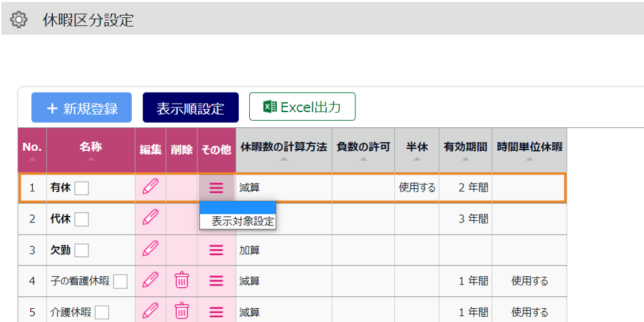Edit the 欠勤 row with the pencil icon
644x322 pixels.
click(150, 249)
